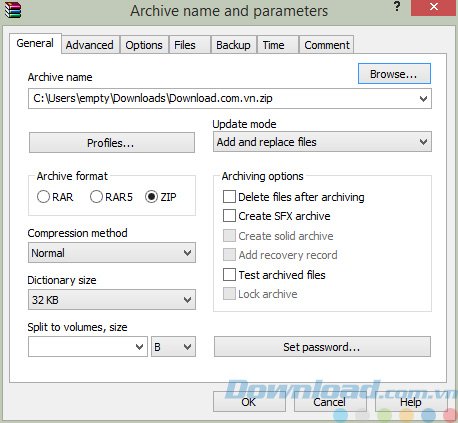Confirm with the OK button
The image size is (458, 423).
(249, 402)
